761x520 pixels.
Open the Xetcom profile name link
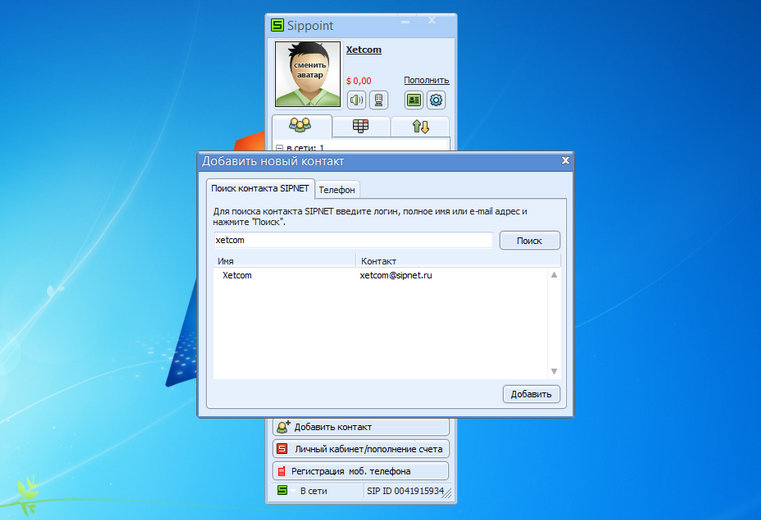(364, 50)
